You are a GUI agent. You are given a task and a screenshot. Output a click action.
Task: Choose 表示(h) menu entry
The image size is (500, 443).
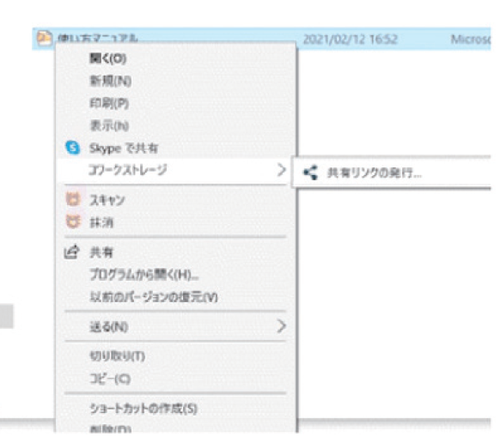click(109, 126)
